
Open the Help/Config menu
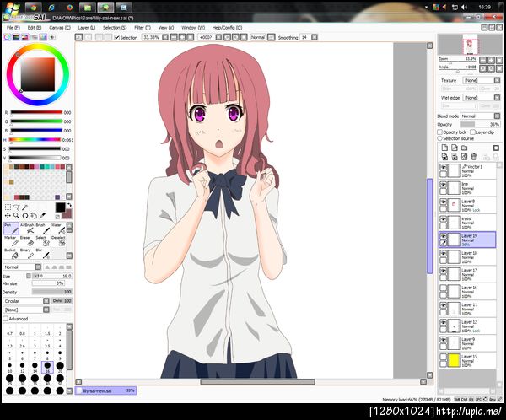[227, 28]
